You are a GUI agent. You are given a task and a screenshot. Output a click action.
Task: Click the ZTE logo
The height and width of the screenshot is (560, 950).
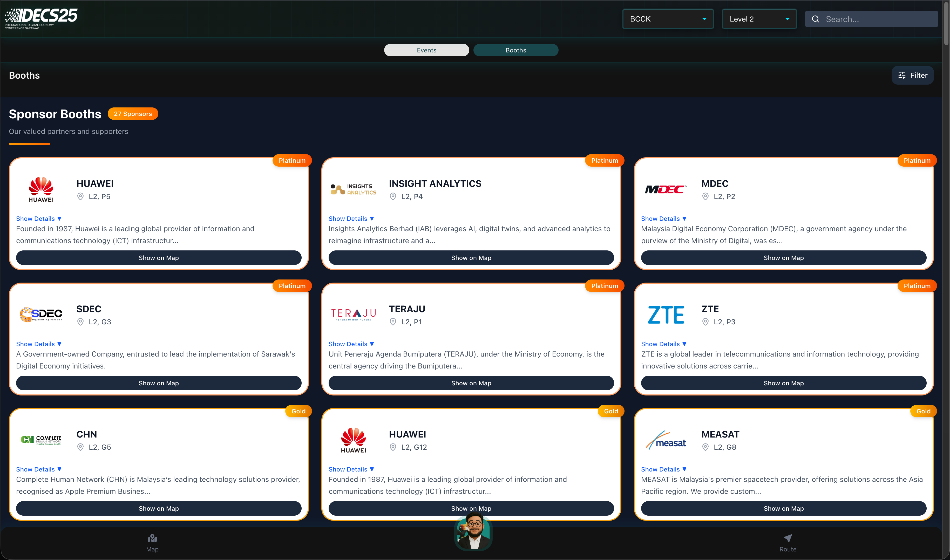point(666,315)
